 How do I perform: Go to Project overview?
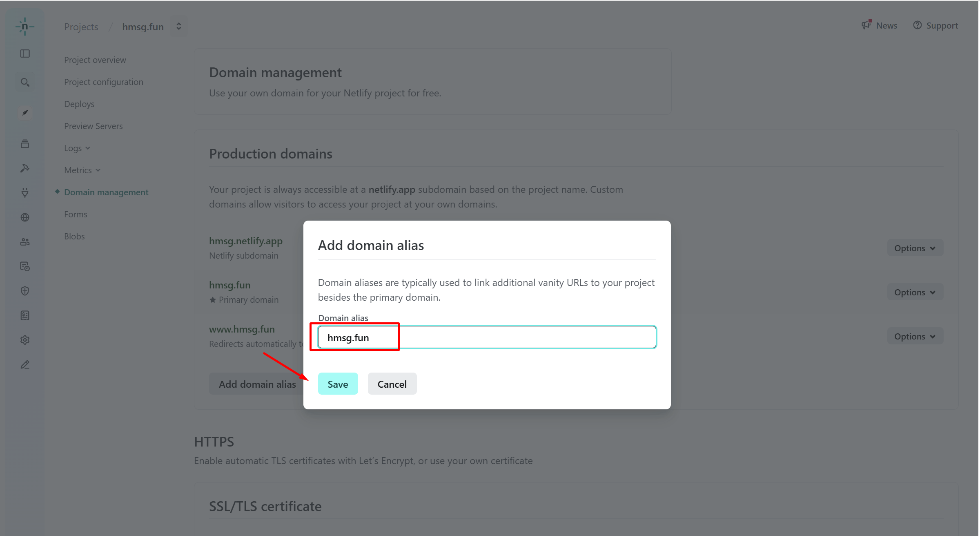[x=95, y=60]
